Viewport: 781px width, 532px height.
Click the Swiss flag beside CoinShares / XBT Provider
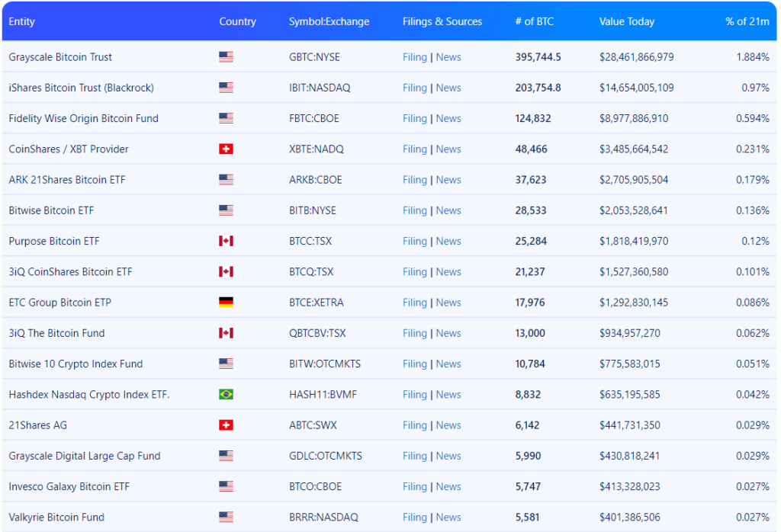pyautogui.click(x=226, y=149)
